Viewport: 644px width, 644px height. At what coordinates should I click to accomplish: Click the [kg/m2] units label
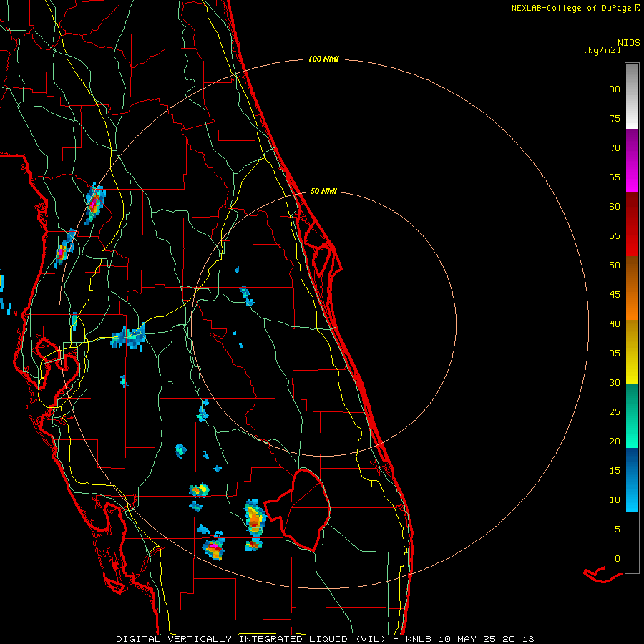coord(602,50)
